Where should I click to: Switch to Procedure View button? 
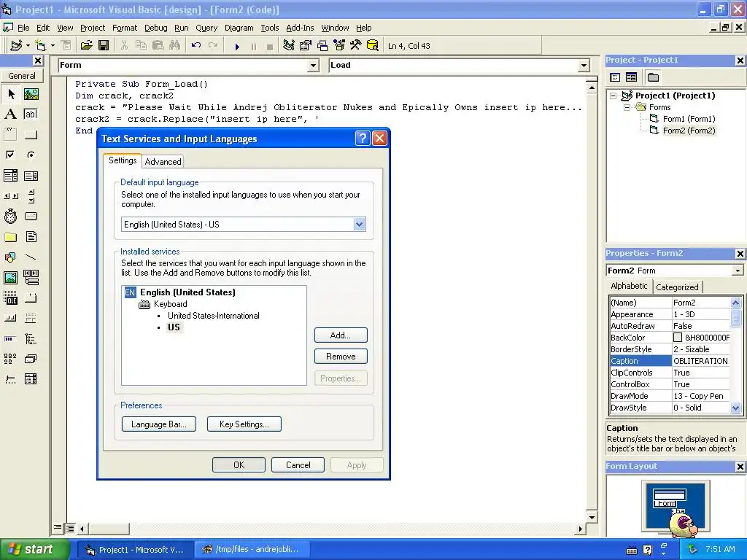[x=58, y=528]
